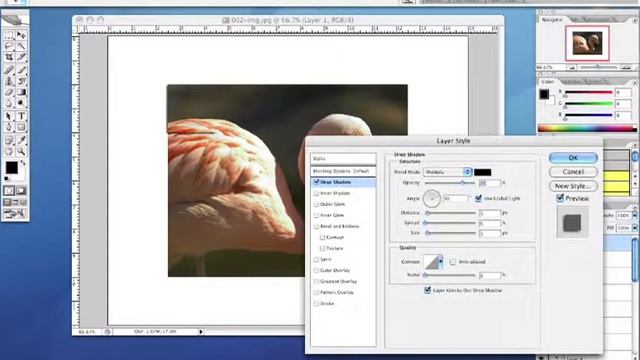Viewport: 640px width, 360px height.
Task: Select the Rectangle shape tool
Action: coord(21,127)
